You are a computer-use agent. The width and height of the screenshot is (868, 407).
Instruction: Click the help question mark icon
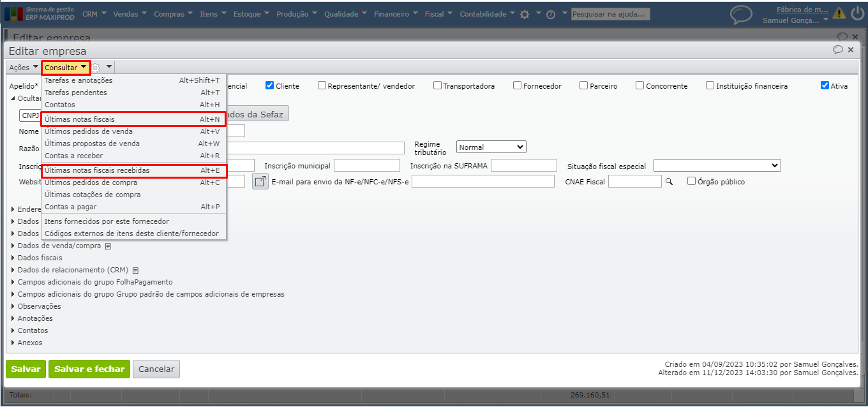(x=551, y=14)
